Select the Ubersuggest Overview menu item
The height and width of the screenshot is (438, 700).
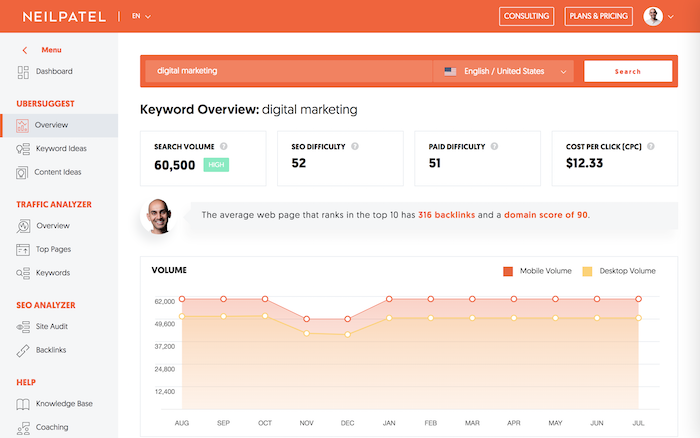pyautogui.click(x=59, y=125)
